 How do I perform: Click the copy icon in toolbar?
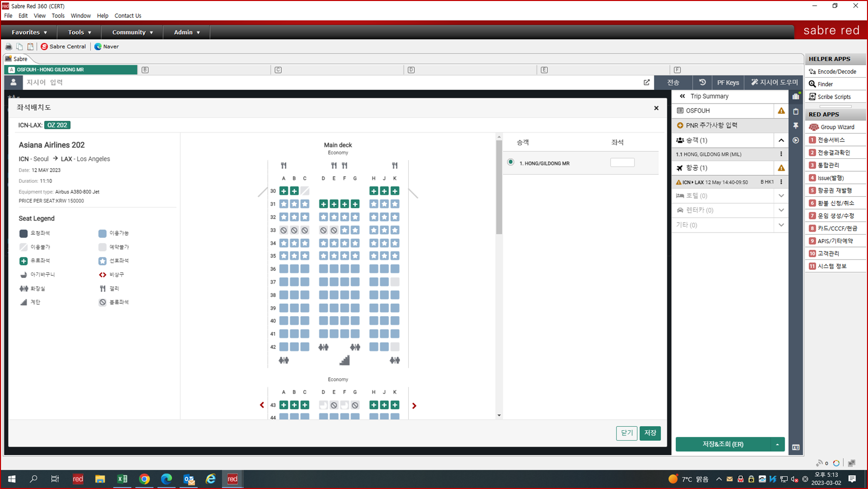[19, 46]
